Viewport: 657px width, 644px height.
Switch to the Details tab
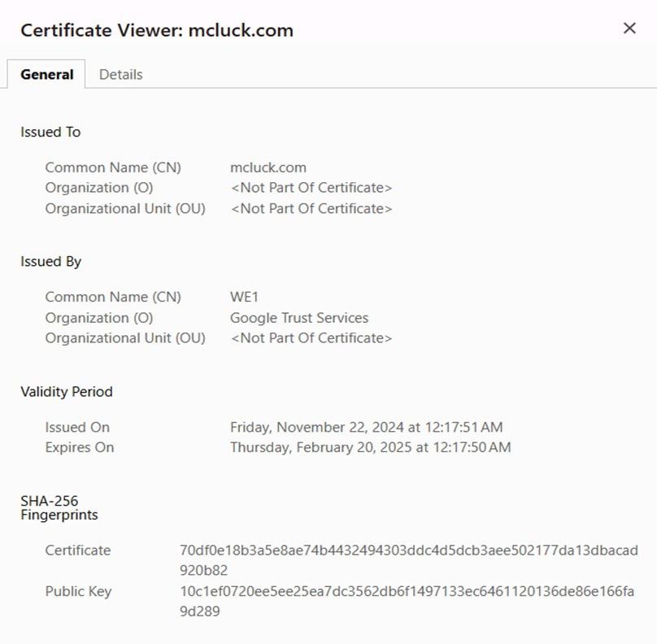pyautogui.click(x=120, y=74)
